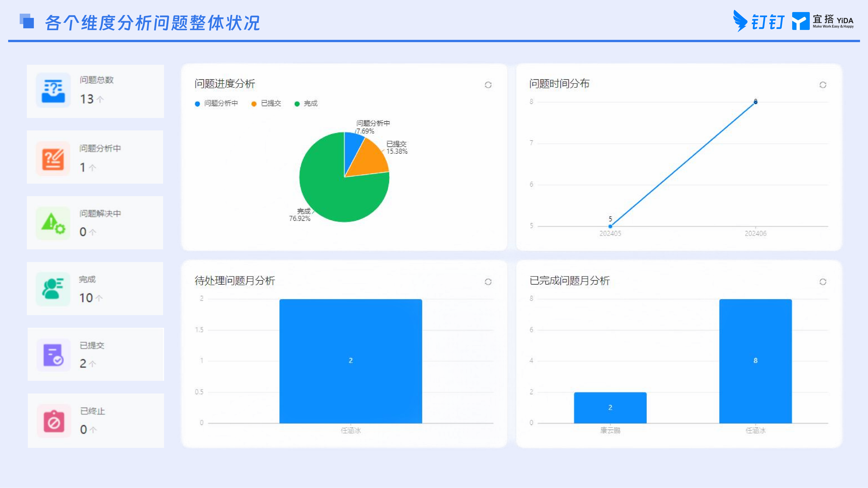Click the blue square icon beside the page title
Screen dimensions: 868x488
pos(27,21)
